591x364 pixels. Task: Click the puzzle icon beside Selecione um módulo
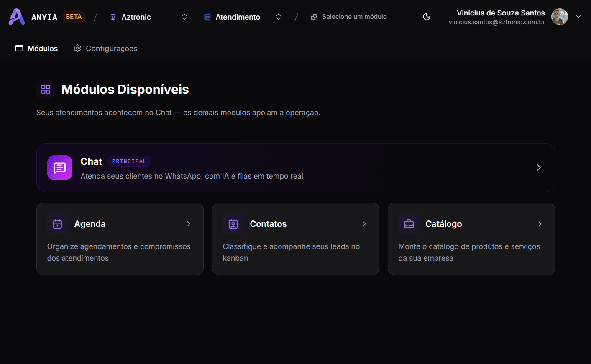pyautogui.click(x=314, y=17)
